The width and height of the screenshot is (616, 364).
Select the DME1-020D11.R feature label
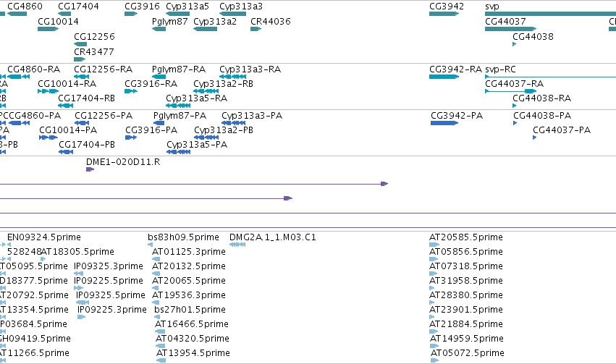[123, 162]
